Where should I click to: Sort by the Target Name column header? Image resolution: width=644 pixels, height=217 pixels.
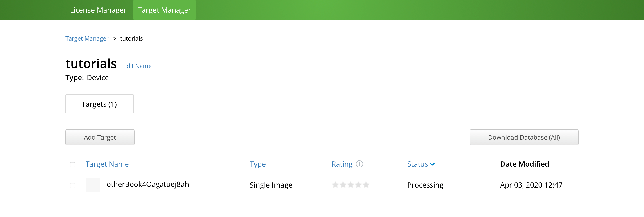(x=107, y=164)
